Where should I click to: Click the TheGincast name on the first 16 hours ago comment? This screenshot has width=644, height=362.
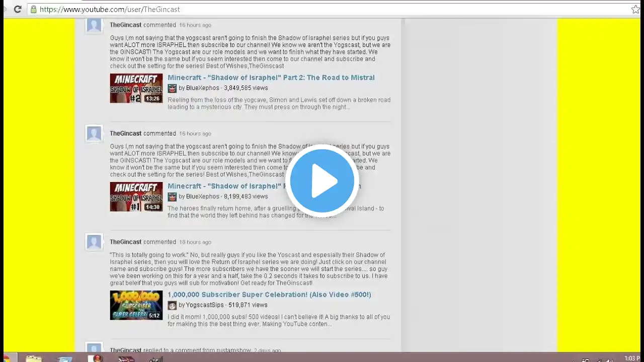pyautogui.click(x=126, y=25)
